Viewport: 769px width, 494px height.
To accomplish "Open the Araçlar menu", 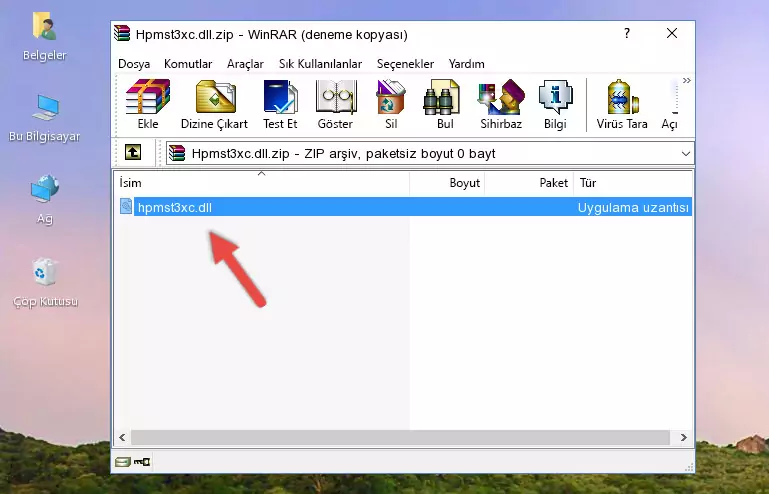I will [245, 64].
